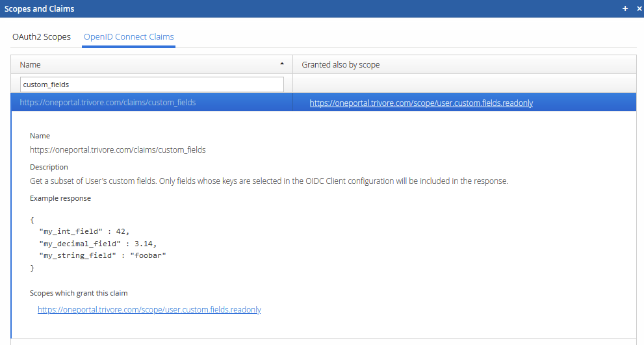Click the claim URL under the Name label
The width and height of the screenshot is (644, 345).
coord(118,150)
